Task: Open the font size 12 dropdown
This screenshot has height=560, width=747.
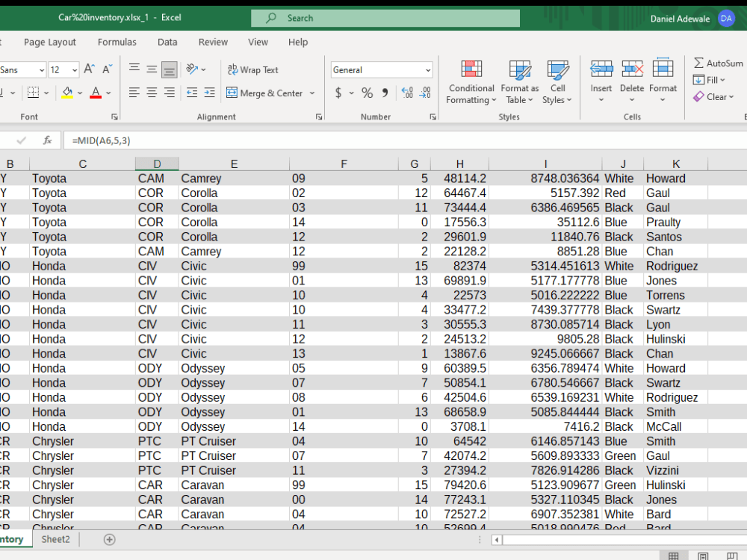Action: tap(75, 70)
